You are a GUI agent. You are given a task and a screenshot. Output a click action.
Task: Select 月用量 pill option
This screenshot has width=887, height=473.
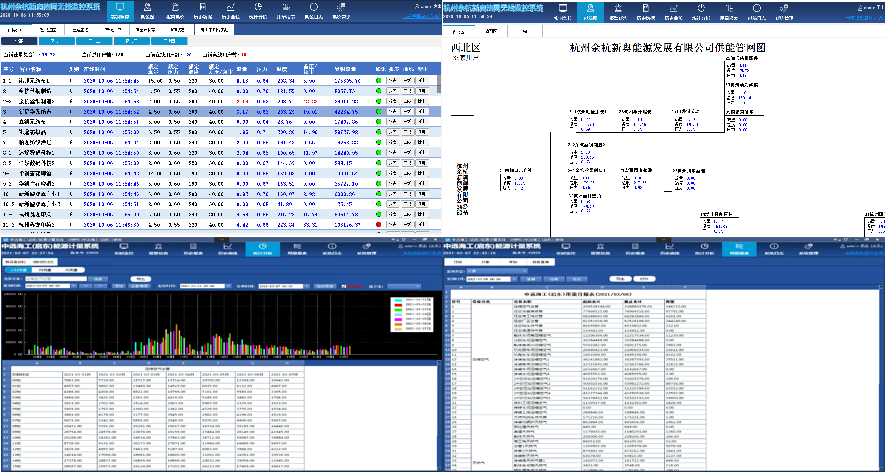71,270
